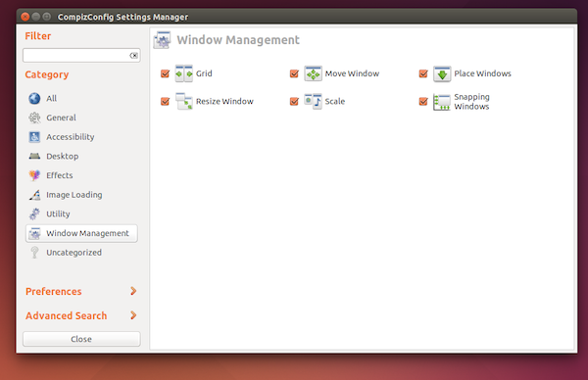This screenshot has width=588, height=380.
Task: Clear the filter with the erase icon
Action: 133,56
